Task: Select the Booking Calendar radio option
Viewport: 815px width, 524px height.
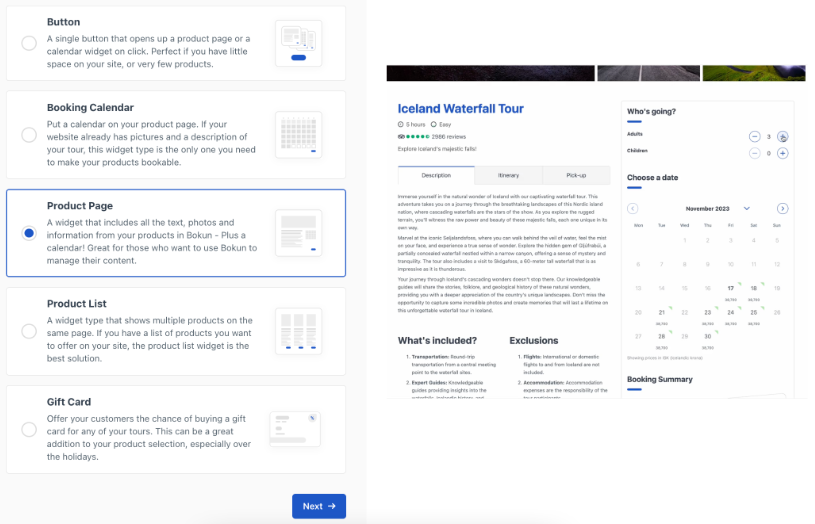Action: tap(29, 135)
